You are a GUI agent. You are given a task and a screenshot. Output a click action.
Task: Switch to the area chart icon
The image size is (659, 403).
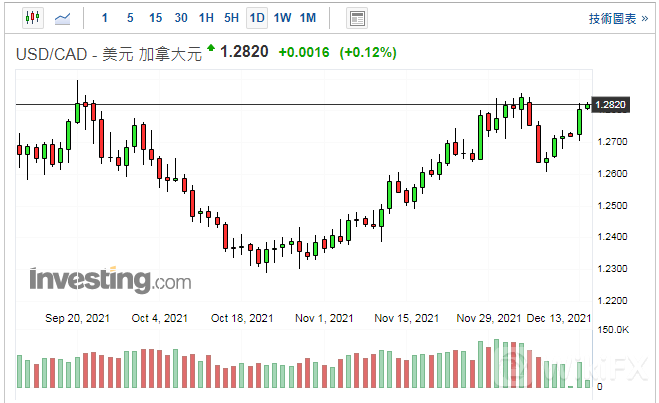point(64,18)
